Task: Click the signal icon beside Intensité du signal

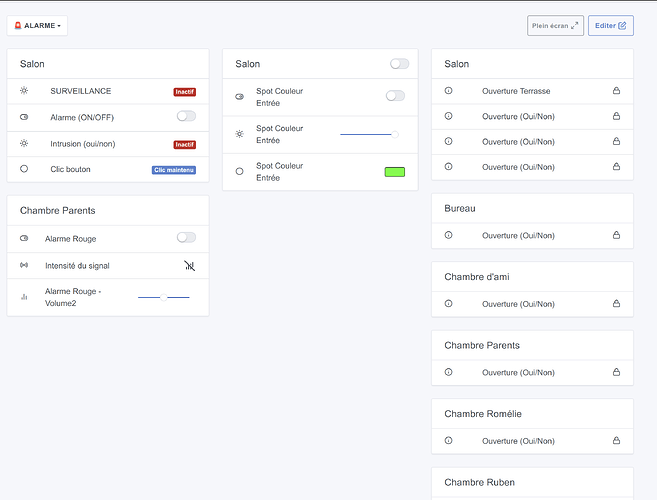Action: pos(24,265)
